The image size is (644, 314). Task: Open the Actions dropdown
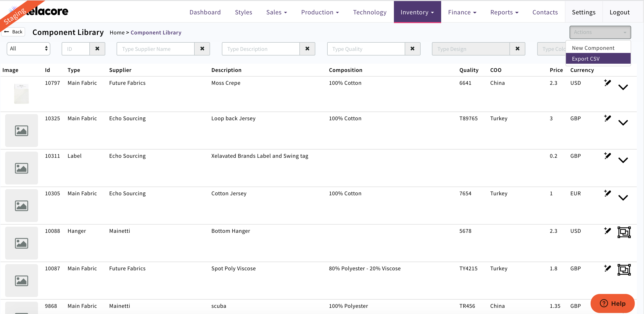600,32
